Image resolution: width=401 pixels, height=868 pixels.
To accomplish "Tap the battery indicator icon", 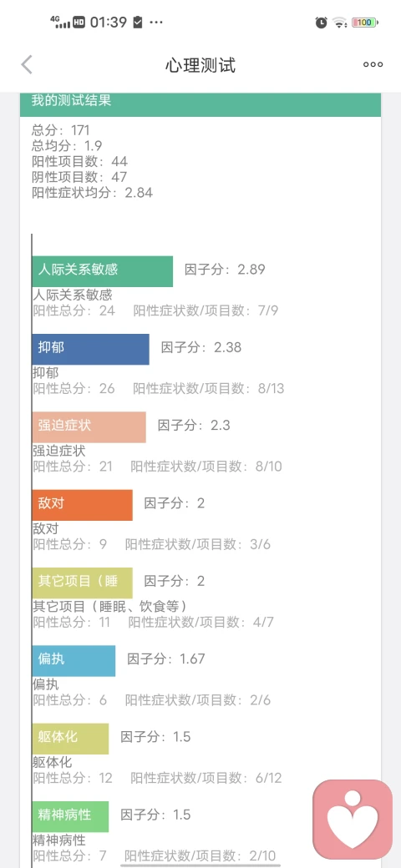I will coord(365,23).
